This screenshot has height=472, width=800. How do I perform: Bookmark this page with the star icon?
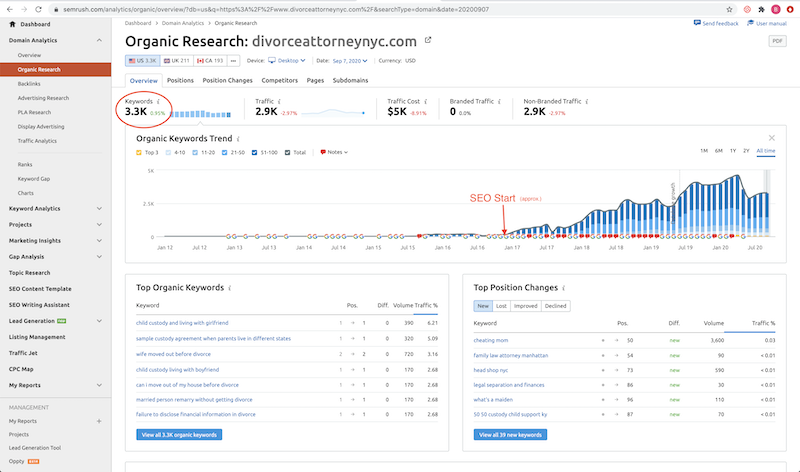pos(729,9)
